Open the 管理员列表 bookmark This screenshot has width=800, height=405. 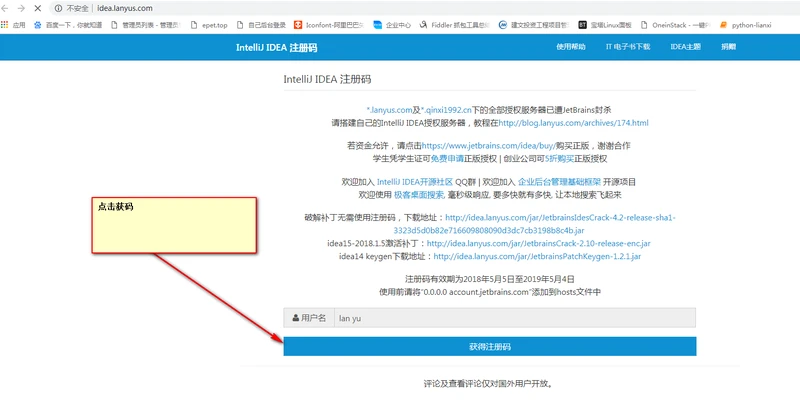[x=145, y=24]
